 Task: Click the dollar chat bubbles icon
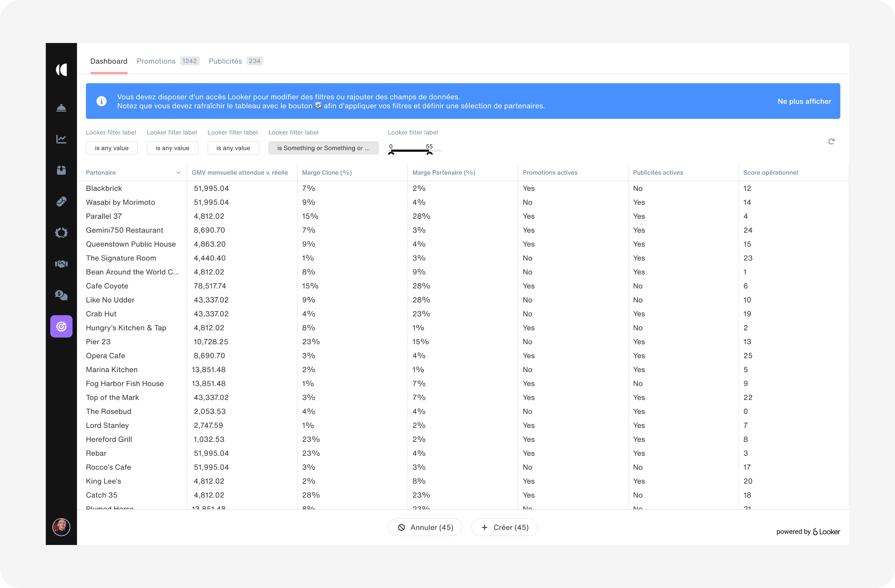click(61, 295)
